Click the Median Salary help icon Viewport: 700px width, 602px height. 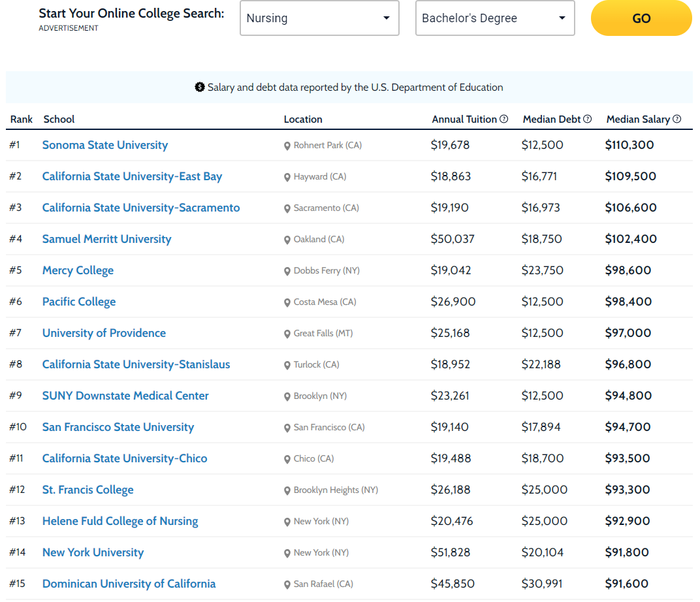pos(676,119)
